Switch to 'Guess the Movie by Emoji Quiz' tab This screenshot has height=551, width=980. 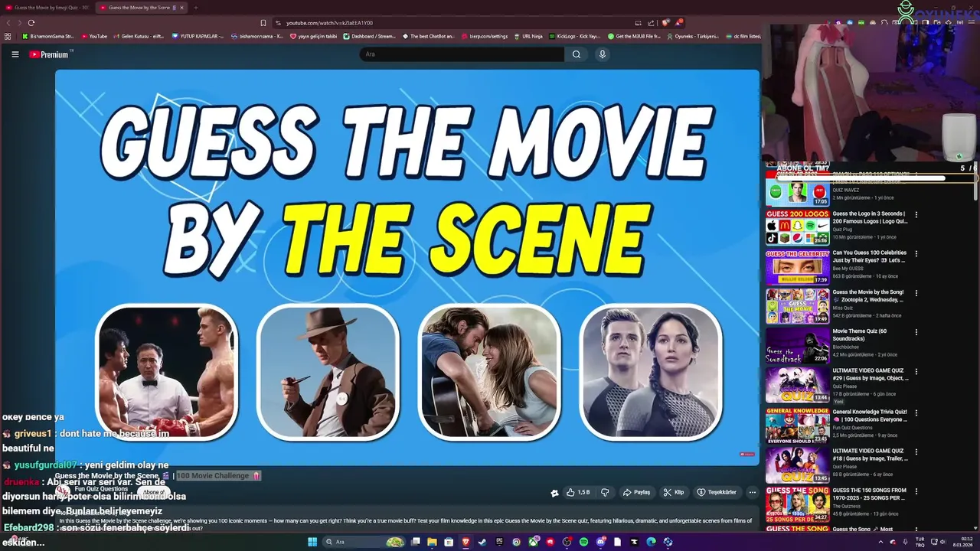point(47,8)
